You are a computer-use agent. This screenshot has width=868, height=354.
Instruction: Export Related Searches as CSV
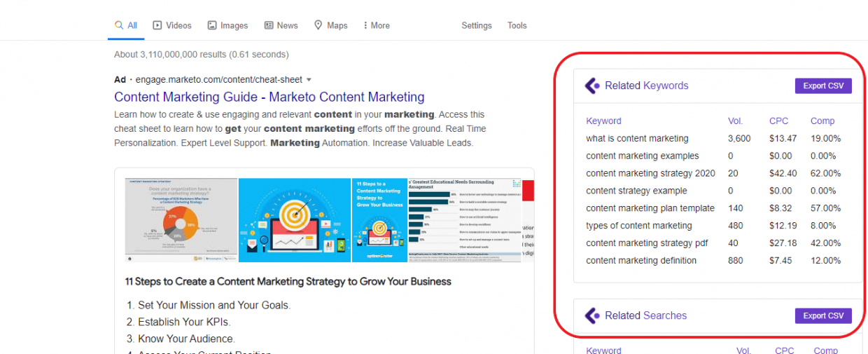coord(823,315)
